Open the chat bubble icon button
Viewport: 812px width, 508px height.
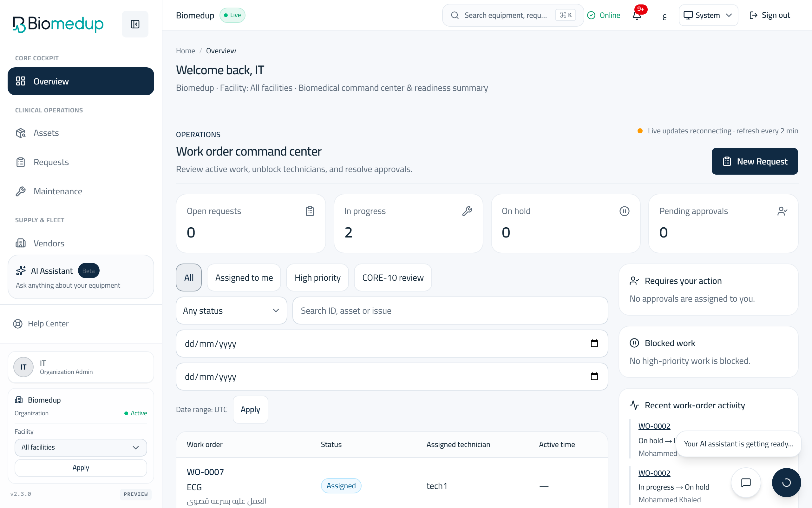tap(746, 483)
